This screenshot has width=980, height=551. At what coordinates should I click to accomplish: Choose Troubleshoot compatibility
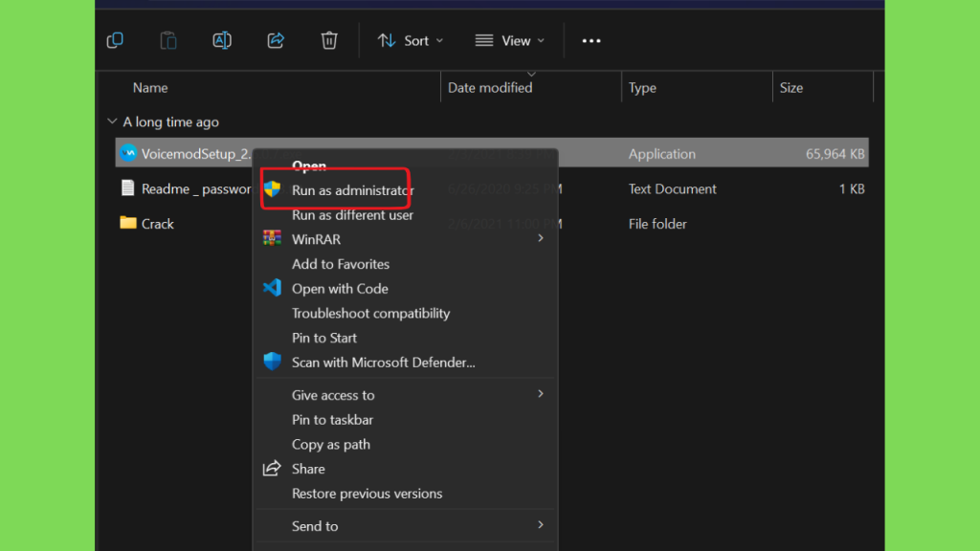pyautogui.click(x=370, y=313)
